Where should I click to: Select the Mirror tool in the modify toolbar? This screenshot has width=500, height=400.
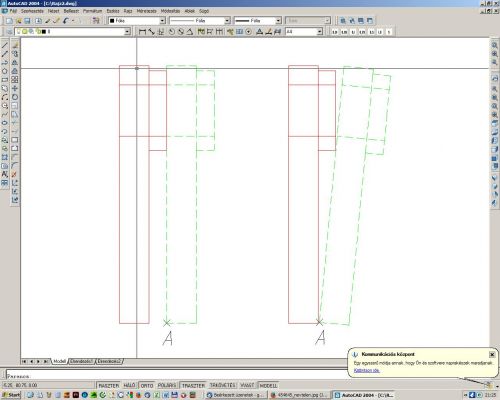pyautogui.click(x=15, y=62)
